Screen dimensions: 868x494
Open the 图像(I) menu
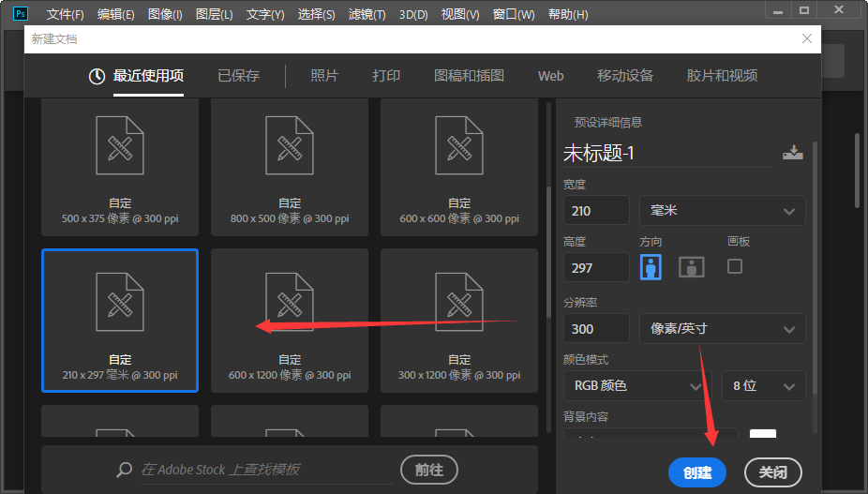165,14
